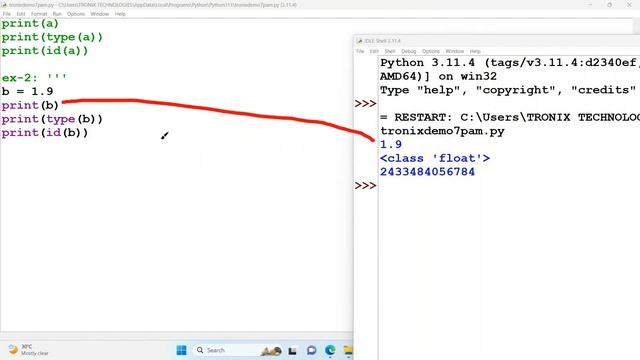
Task: Click the 'print(a)' line in the editor
Action: (x=30, y=24)
